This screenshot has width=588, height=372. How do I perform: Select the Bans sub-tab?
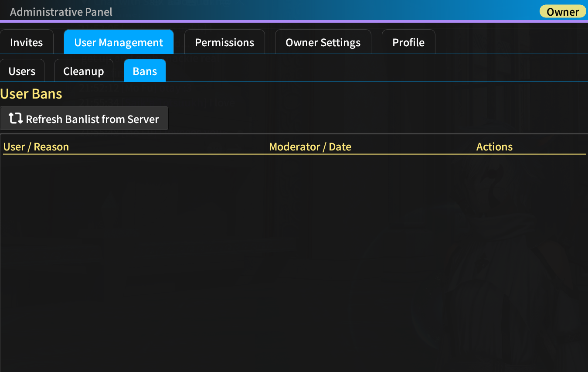145,71
